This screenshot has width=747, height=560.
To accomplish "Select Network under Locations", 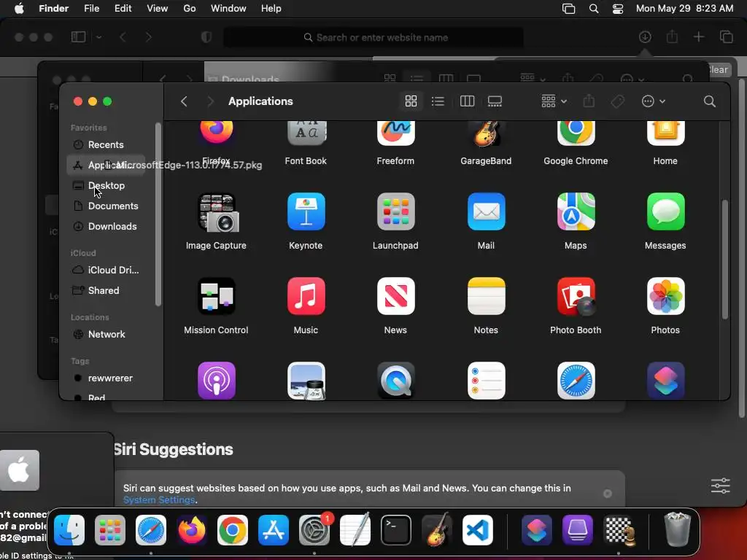I will (106, 334).
